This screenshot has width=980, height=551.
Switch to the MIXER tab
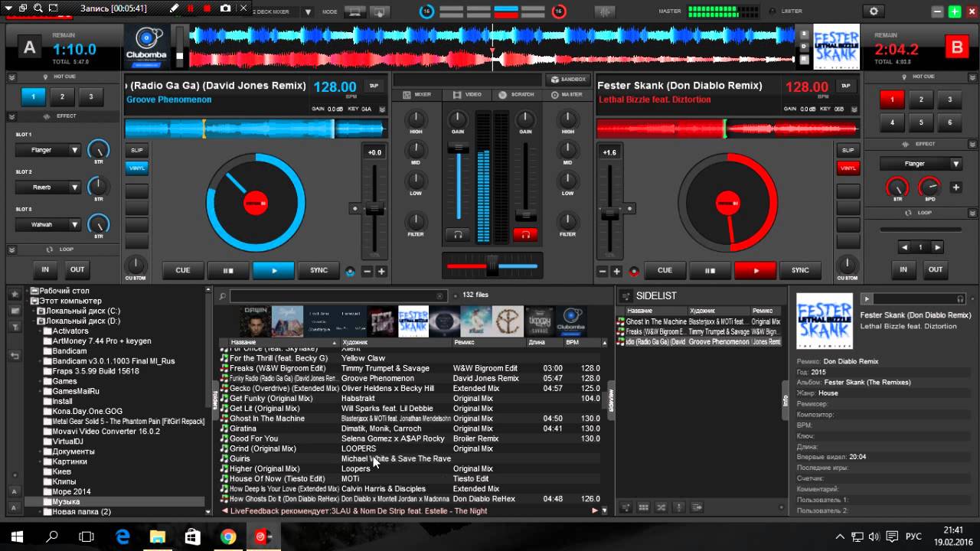point(418,94)
